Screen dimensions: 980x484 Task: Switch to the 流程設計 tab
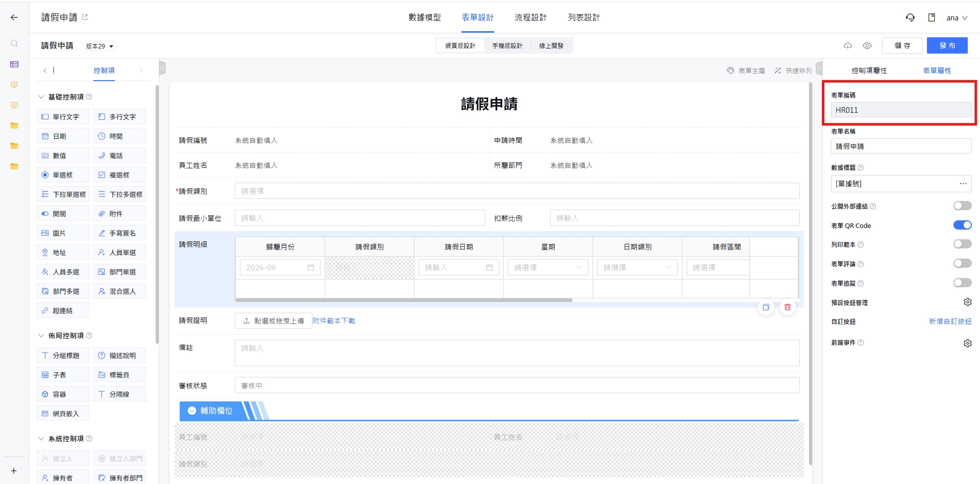[x=530, y=17]
